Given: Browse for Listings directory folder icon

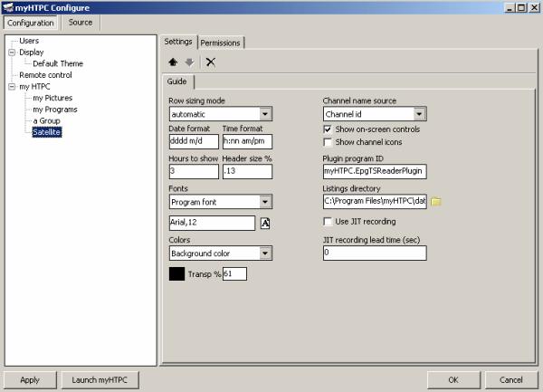Looking at the screenshot, I should click(435, 201).
